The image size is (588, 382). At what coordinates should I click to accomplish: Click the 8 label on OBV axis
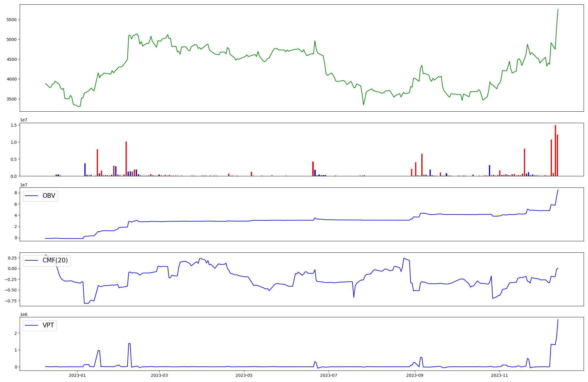[16, 193]
